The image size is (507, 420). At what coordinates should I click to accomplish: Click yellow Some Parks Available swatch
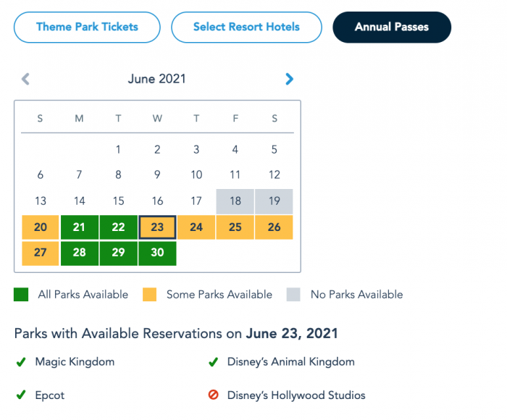149,295
